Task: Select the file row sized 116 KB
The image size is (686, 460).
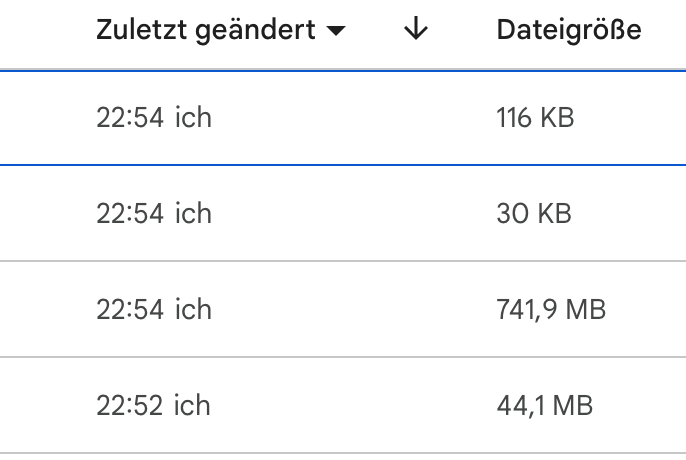Action: [535, 118]
